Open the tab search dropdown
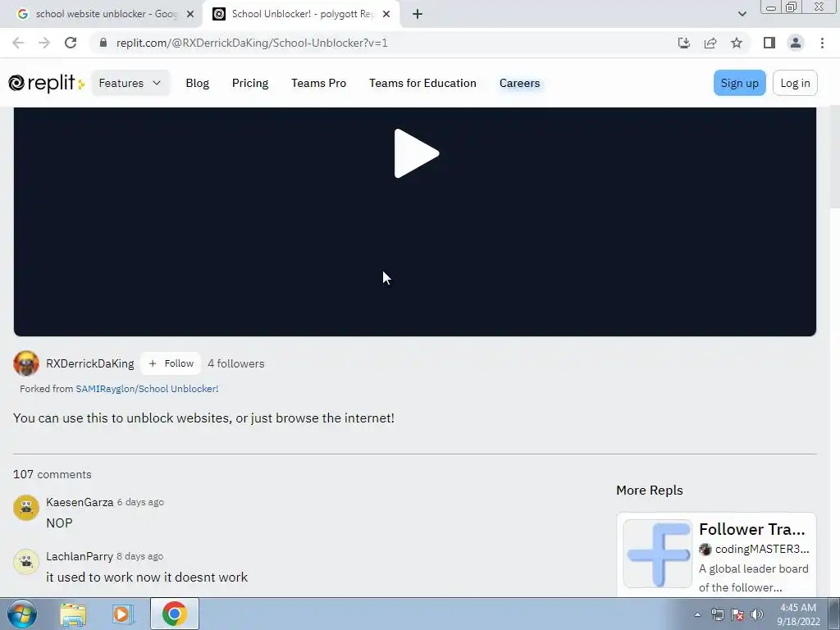Screen dimensions: 840x630 [x=742, y=14]
